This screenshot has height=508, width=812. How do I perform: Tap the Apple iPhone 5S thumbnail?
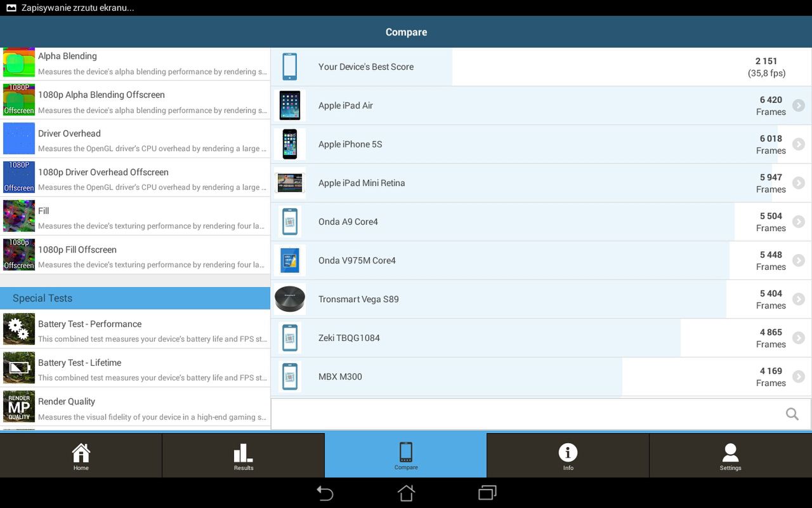tap(290, 144)
